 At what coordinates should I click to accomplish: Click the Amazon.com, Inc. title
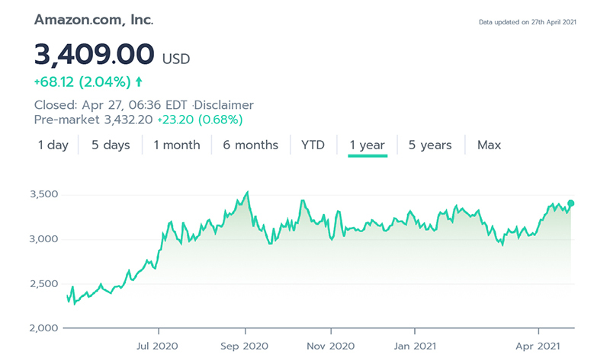coord(94,20)
